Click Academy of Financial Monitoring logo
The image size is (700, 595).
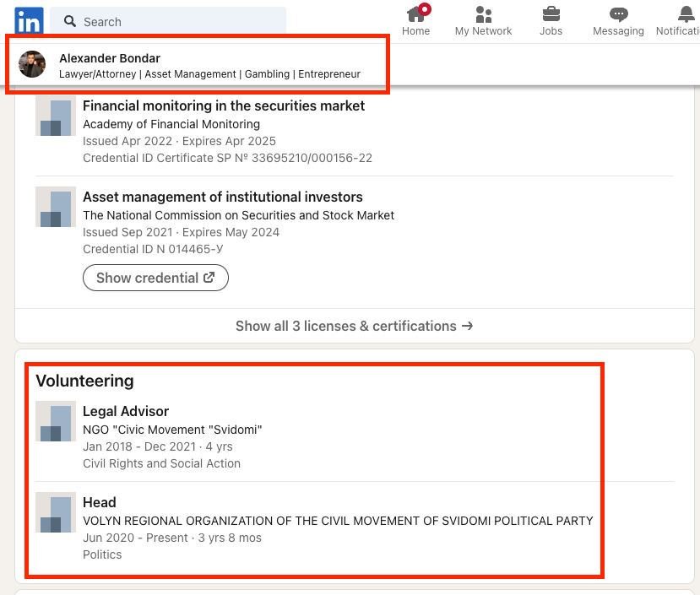coord(56,116)
